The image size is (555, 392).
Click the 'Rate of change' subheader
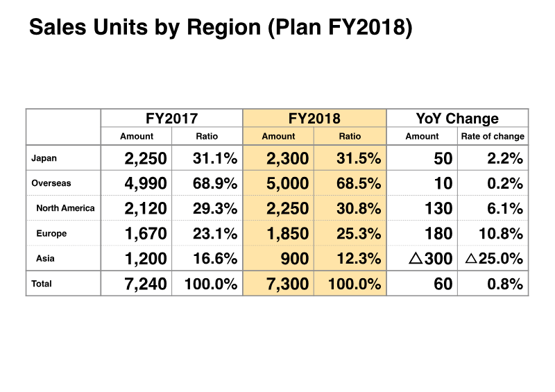tap(493, 137)
